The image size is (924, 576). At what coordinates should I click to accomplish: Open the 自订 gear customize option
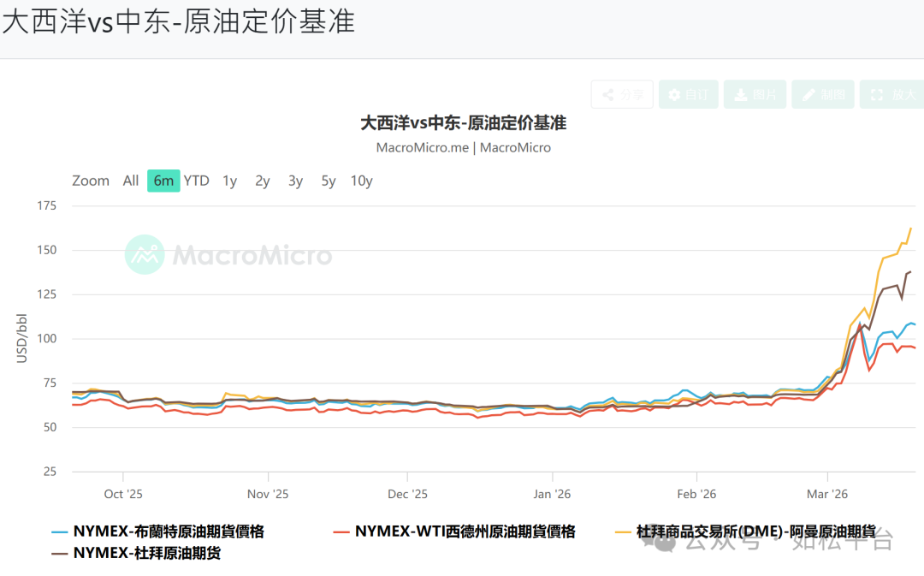688,94
